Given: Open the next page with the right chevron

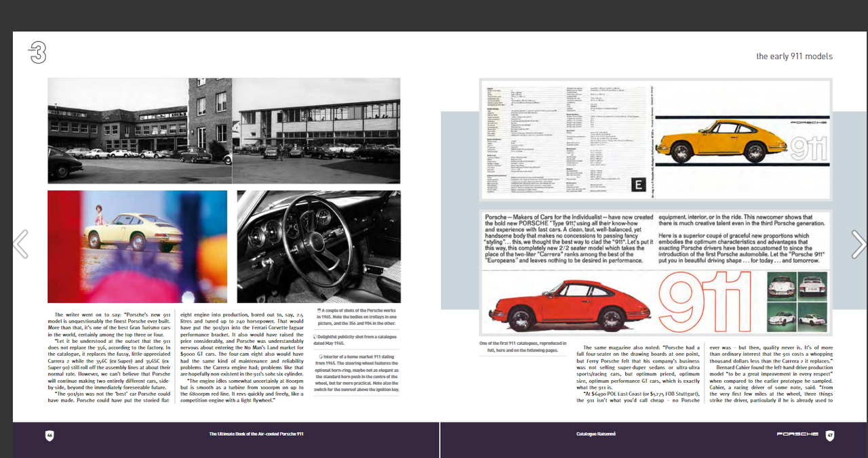Looking at the screenshot, I should point(859,245).
